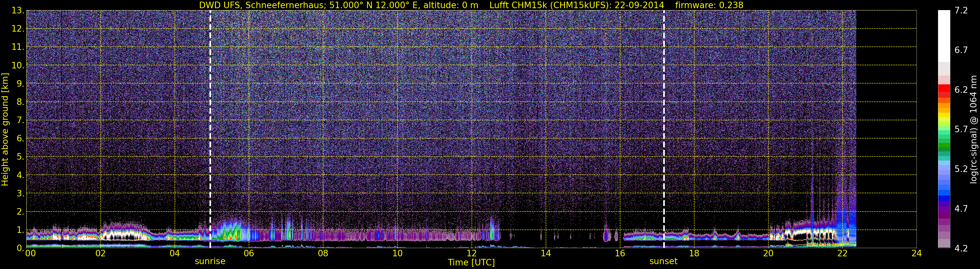The width and height of the screenshot is (980, 269).
Task: Click the date 22-09-2014 in the title
Action: tap(639, 5)
